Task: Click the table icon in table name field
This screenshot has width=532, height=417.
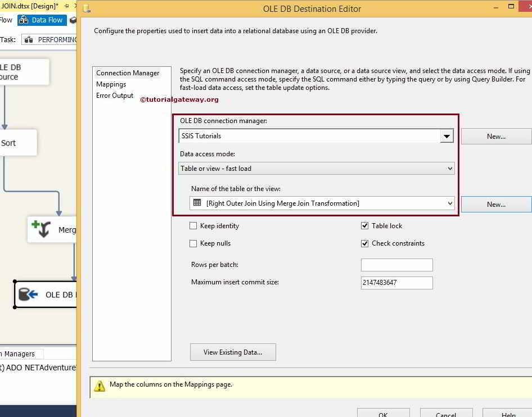Action: [197, 203]
